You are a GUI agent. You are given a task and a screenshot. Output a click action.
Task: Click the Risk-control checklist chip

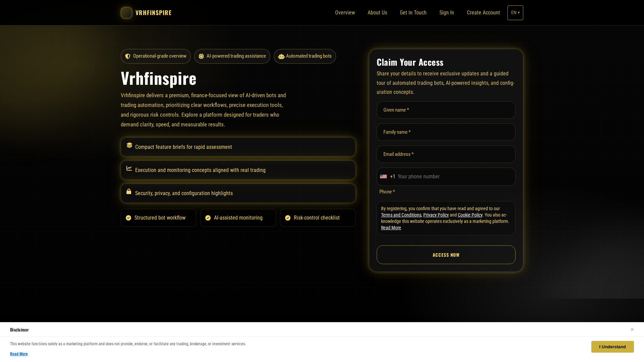(318, 218)
